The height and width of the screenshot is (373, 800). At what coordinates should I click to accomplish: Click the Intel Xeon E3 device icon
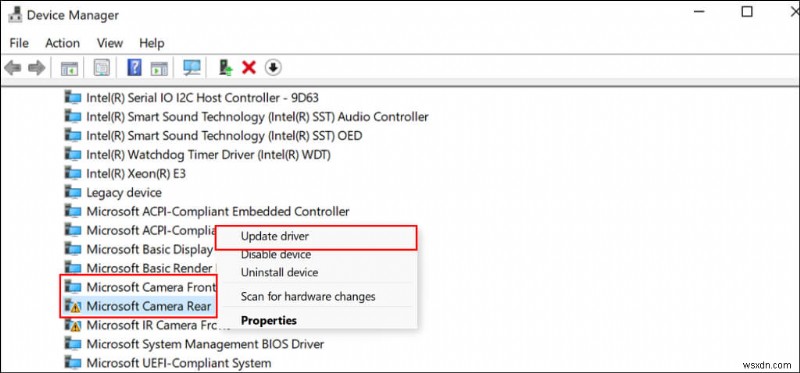point(73,173)
